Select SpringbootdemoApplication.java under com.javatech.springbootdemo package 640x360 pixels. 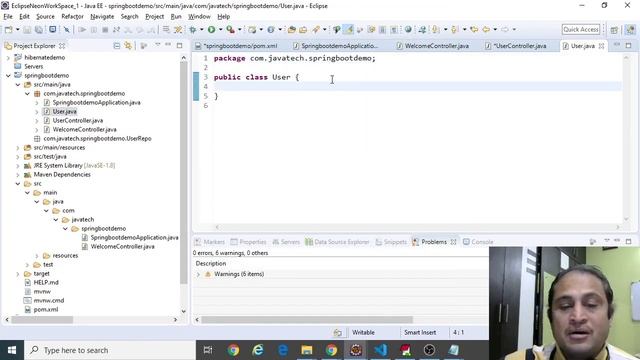click(96, 102)
